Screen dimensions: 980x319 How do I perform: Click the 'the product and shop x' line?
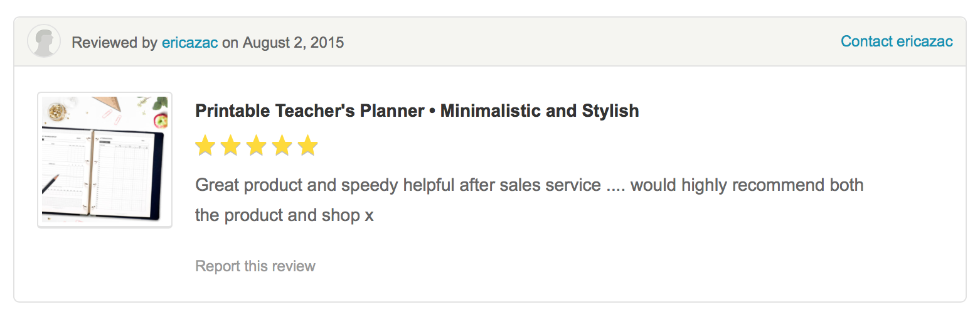pyautogui.click(x=284, y=215)
